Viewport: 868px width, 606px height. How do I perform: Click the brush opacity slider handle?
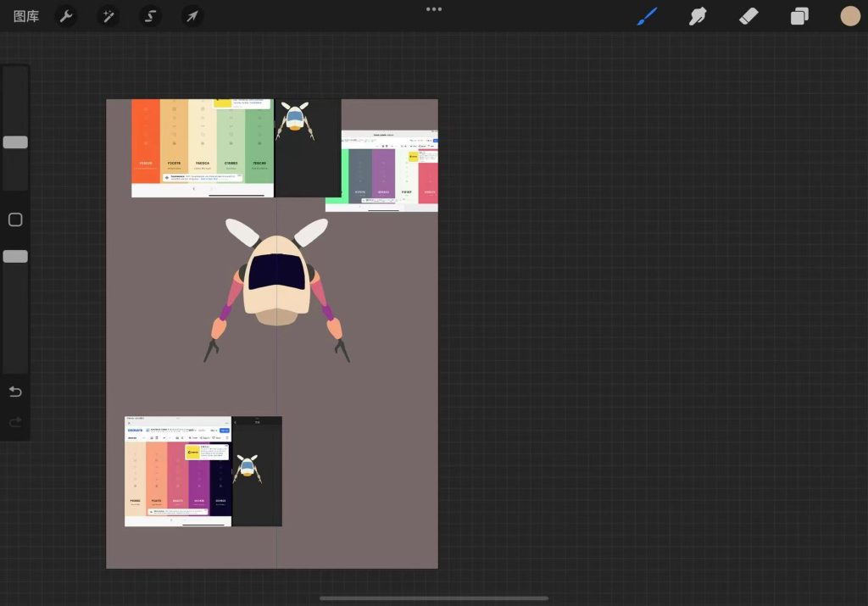click(15, 256)
